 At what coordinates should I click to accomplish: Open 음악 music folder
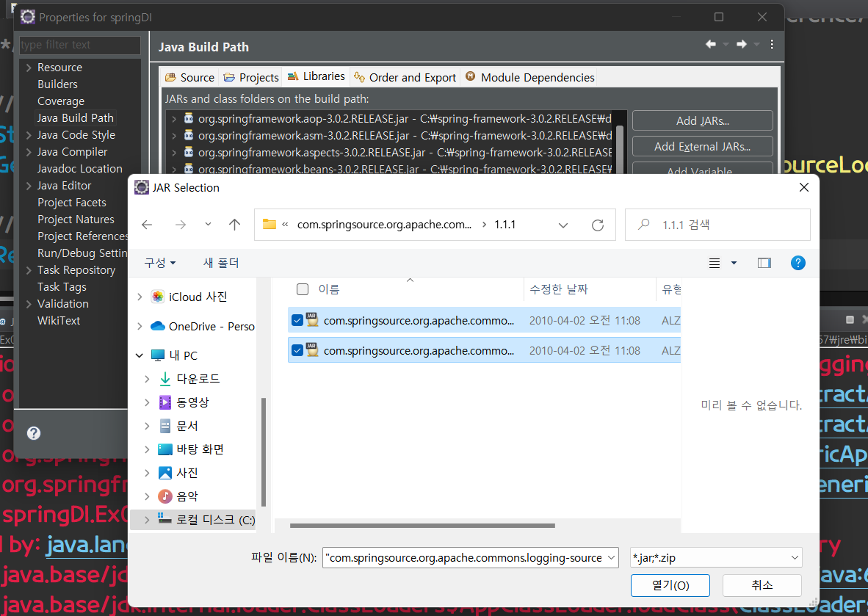[187, 496]
